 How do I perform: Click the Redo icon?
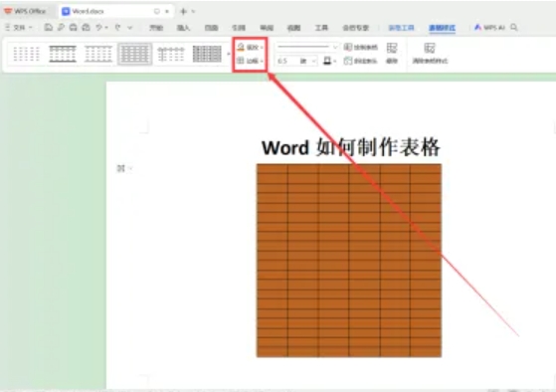tap(117, 27)
